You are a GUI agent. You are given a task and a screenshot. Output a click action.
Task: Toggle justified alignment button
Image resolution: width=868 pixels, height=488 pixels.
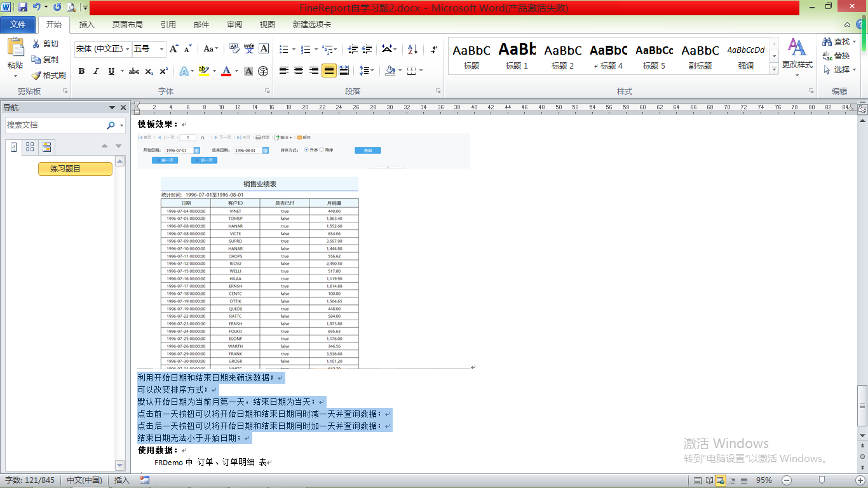point(329,71)
